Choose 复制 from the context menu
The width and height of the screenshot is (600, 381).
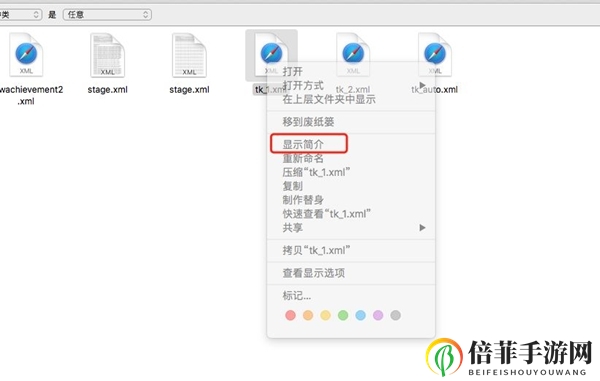point(293,186)
